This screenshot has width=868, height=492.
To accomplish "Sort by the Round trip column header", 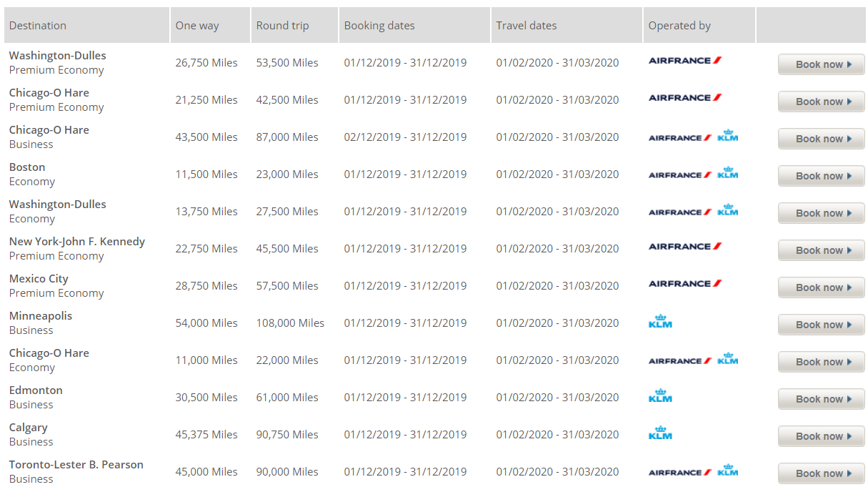I will point(283,26).
